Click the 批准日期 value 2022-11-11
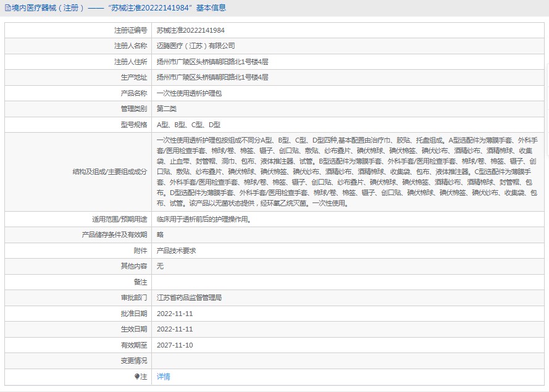This screenshot has width=549, height=392. click(175, 314)
